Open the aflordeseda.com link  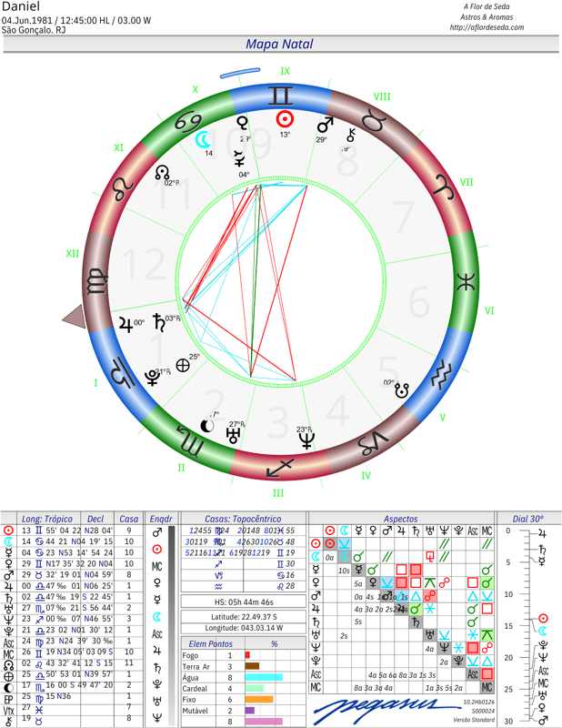[x=487, y=27]
